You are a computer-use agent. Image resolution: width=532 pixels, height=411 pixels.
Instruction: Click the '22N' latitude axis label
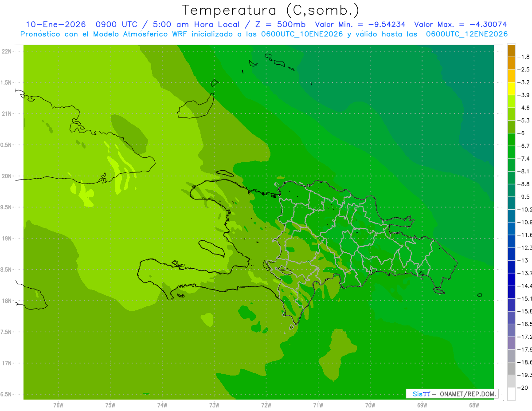pyautogui.click(x=7, y=51)
